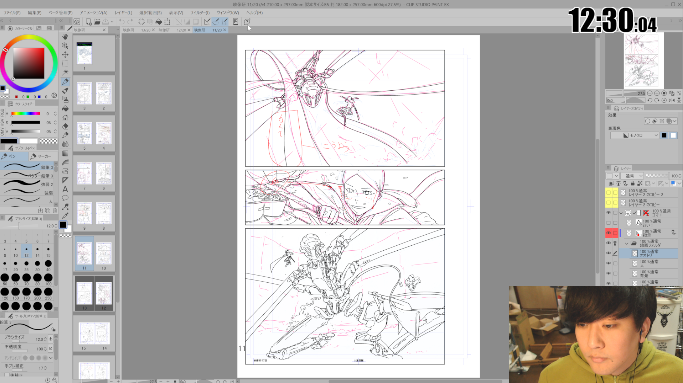Collapse the layer folder with red X mask
Viewport: 683px width, 383px height.
point(621,213)
